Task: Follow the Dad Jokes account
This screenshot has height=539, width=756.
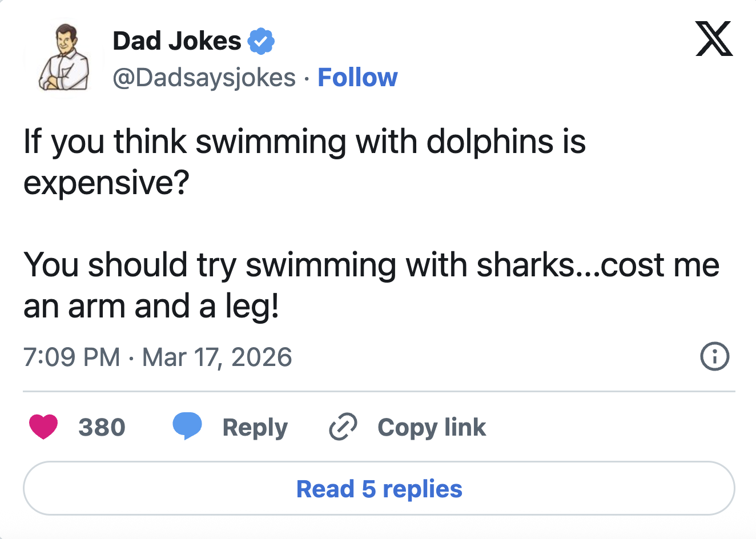Action: tap(357, 77)
